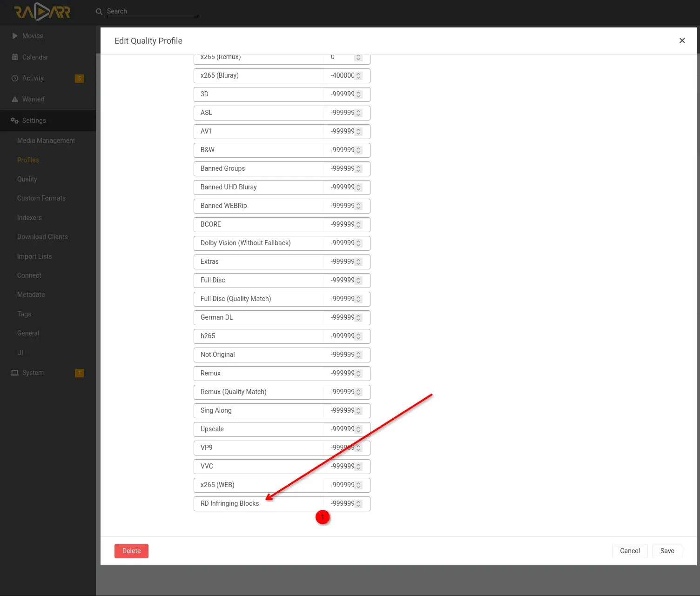The image size is (700, 596).
Task: Click the VP9 format label
Action: (x=207, y=448)
